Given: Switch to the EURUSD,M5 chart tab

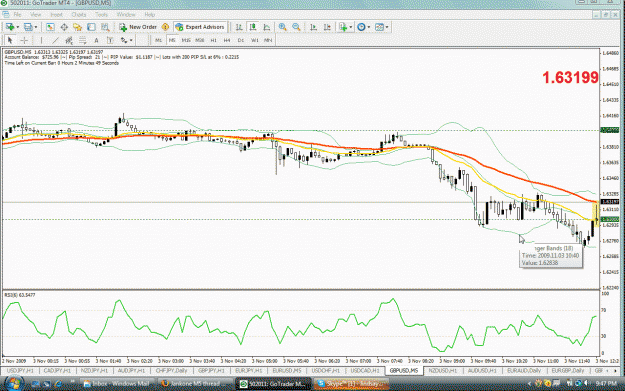Looking at the screenshot, I should [287, 371].
